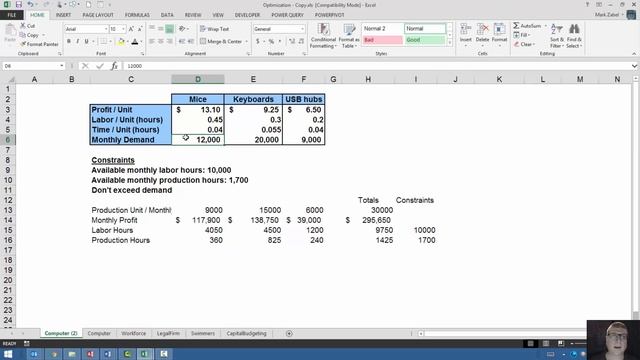Select the Workforce sheet tab
Viewport: 640px width, 360px height.
point(133,333)
